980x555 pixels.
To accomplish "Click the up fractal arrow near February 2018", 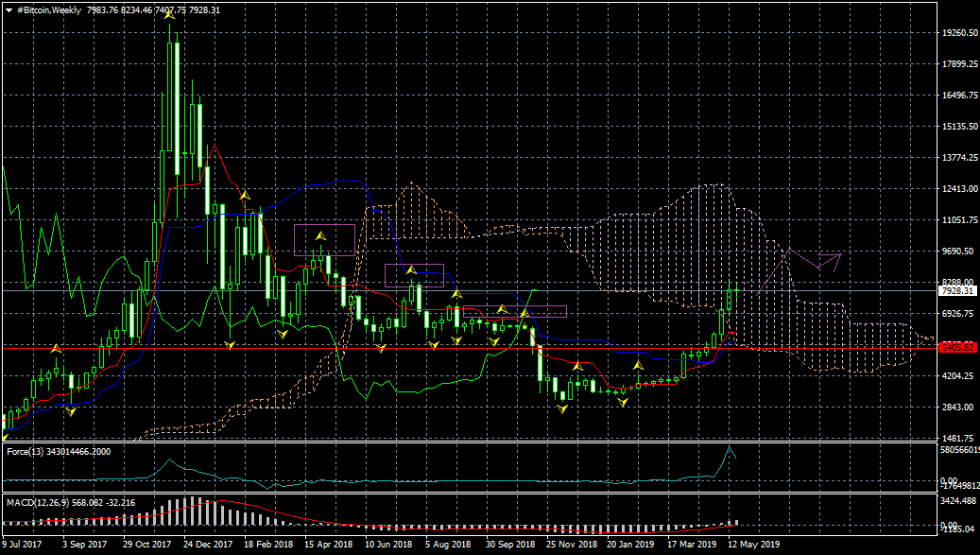I will click(244, 195).
